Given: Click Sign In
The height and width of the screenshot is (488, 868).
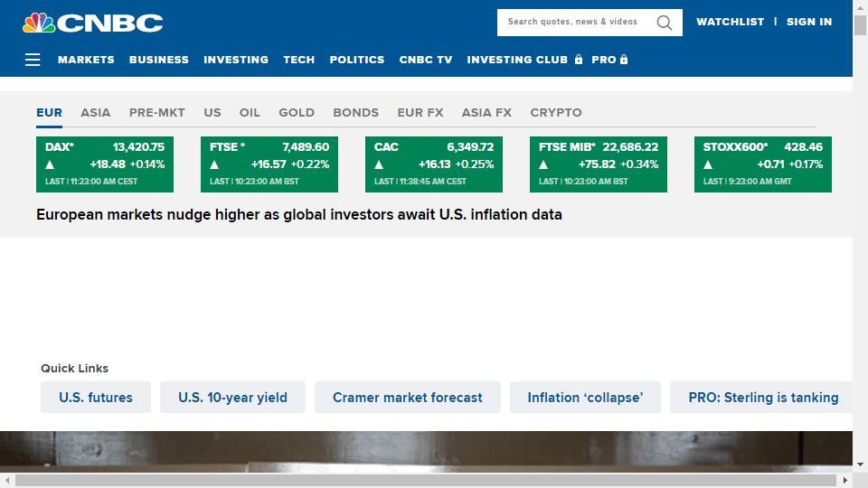Looking at the screenshot, I should (x=809, y=22).
